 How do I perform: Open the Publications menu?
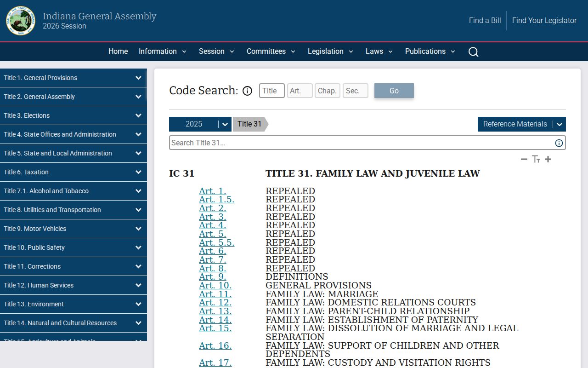click(430, 52)
